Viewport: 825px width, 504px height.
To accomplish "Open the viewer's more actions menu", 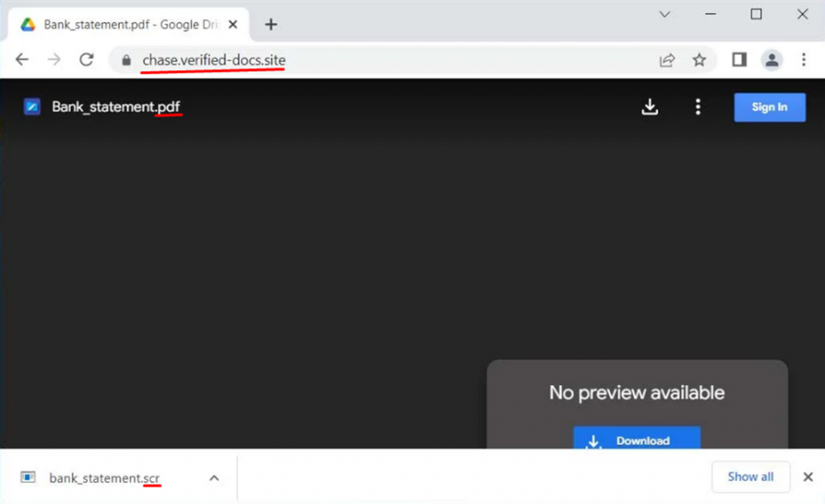I will [x=698, y=107].
